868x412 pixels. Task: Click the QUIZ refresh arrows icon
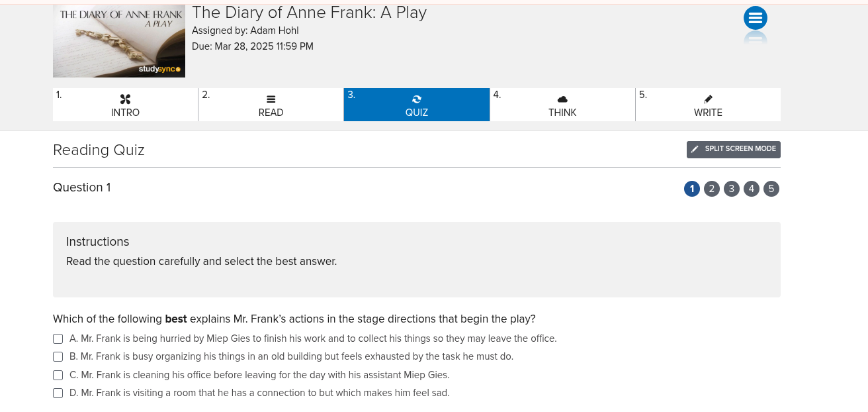[x=417, y=99]
